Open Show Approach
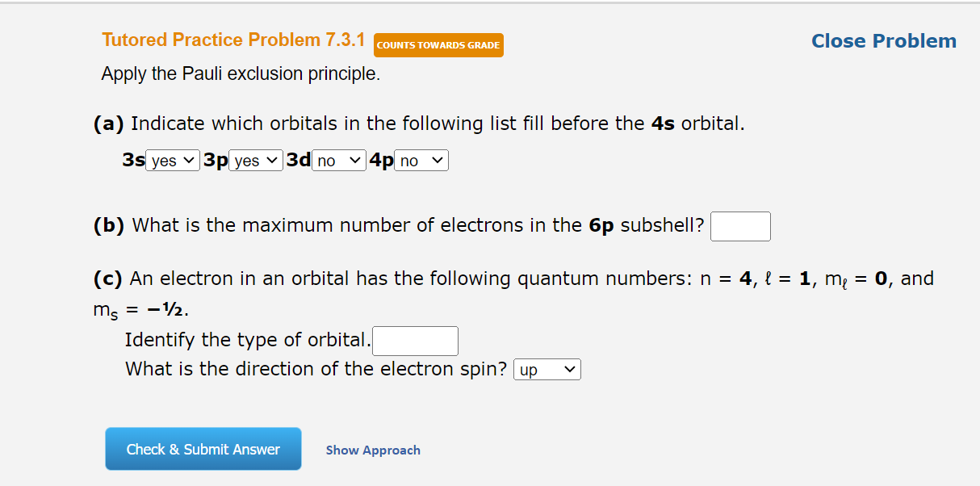 [x=372, y=450]
